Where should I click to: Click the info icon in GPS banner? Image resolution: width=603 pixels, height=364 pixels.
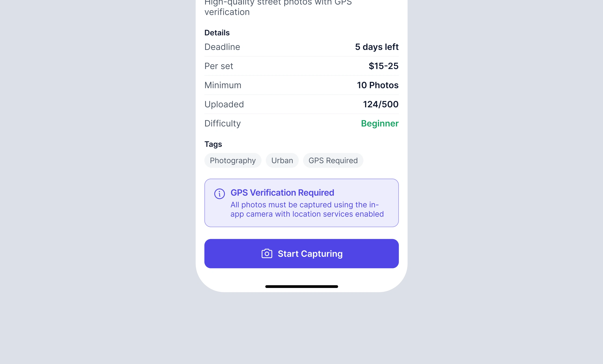tap(219, 194)
